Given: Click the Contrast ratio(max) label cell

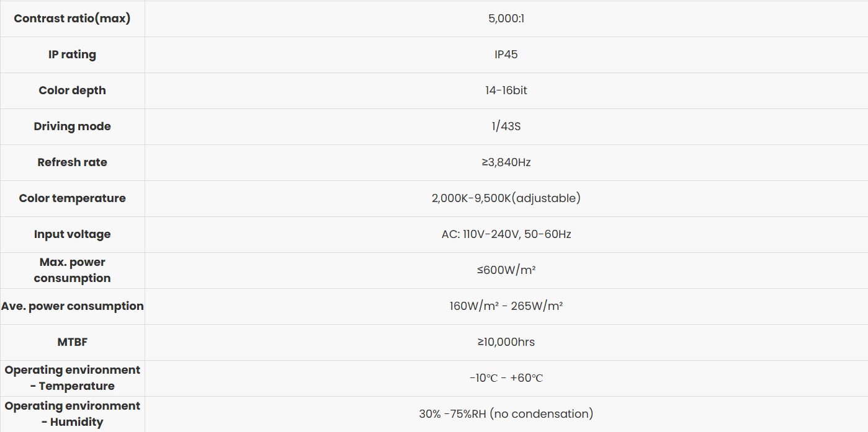Looking at the screenshot, I should pos(72,19).
